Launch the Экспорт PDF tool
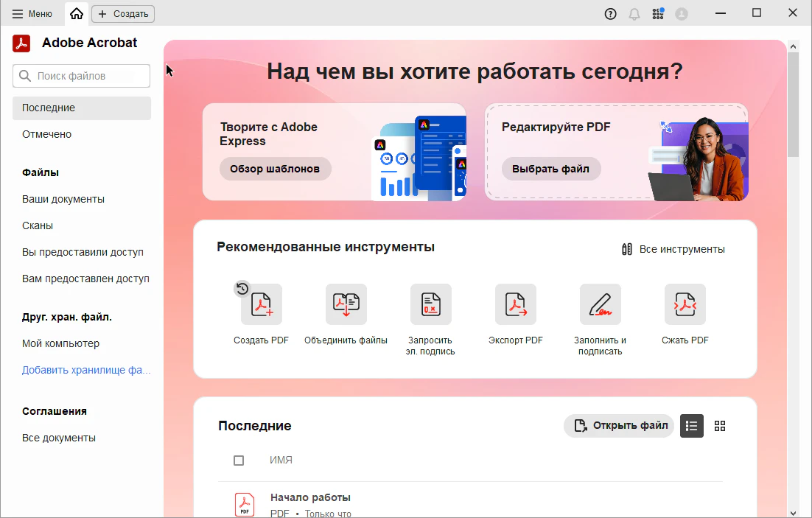812x518 pixels. [516, 304]
